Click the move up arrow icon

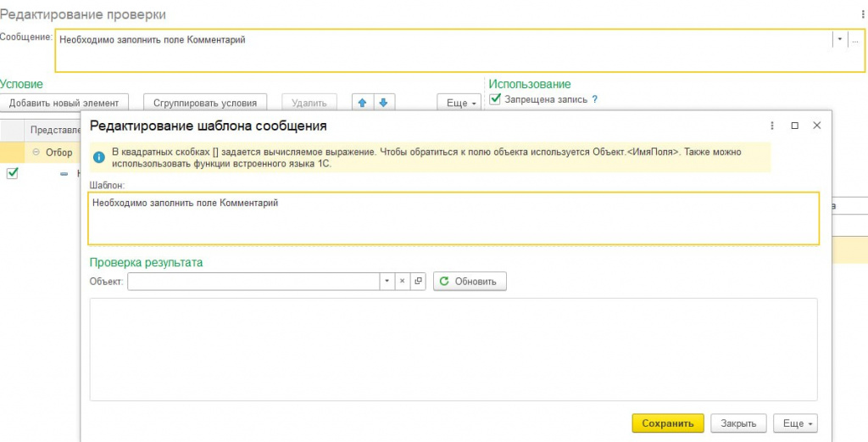pyautogui.click(x=362, y=103)
